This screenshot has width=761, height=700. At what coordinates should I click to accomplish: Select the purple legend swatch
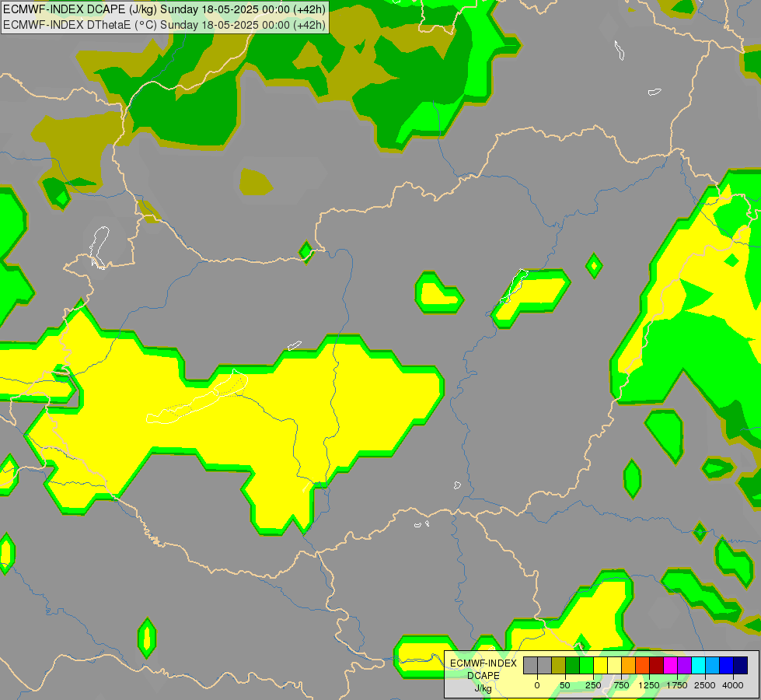click(684, 666)
